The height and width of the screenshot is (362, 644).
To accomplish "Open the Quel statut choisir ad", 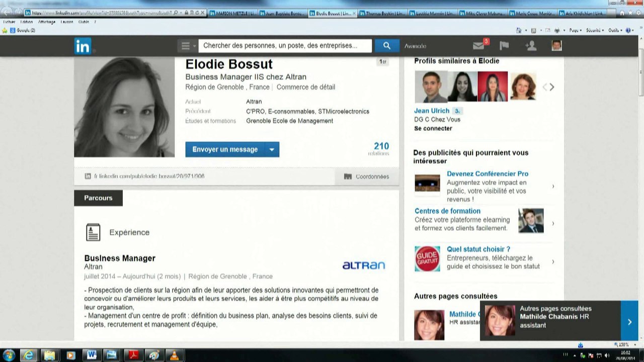I will 478,249.
